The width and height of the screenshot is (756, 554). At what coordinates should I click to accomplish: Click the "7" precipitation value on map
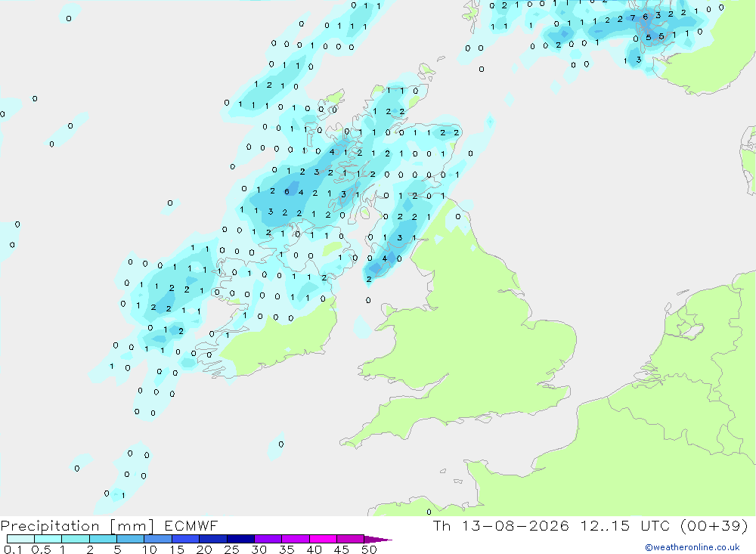pos(633,18)
